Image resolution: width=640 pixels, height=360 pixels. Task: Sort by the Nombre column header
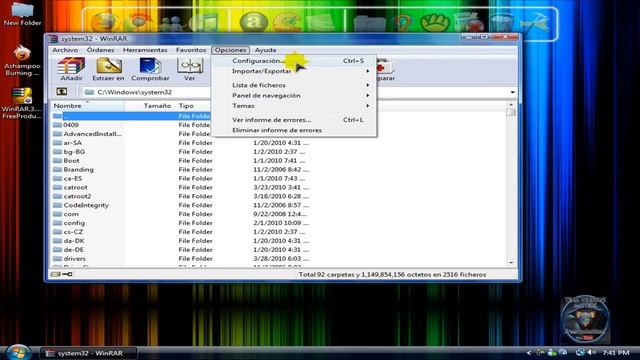pos(87,106)
